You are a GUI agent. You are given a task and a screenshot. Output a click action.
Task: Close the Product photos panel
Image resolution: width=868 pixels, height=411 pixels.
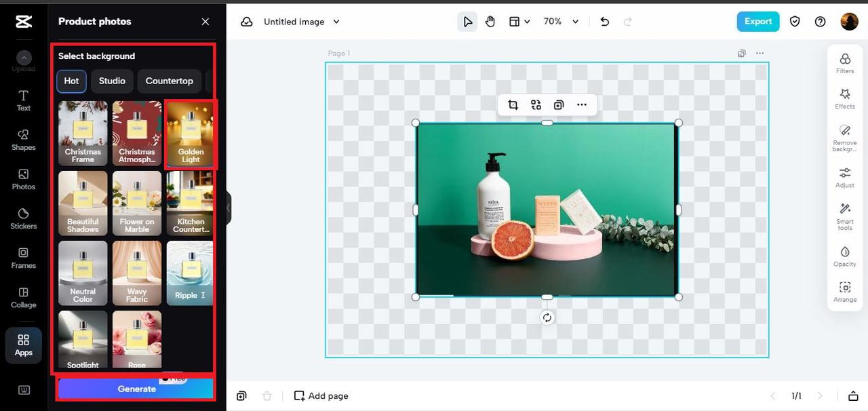205,22
